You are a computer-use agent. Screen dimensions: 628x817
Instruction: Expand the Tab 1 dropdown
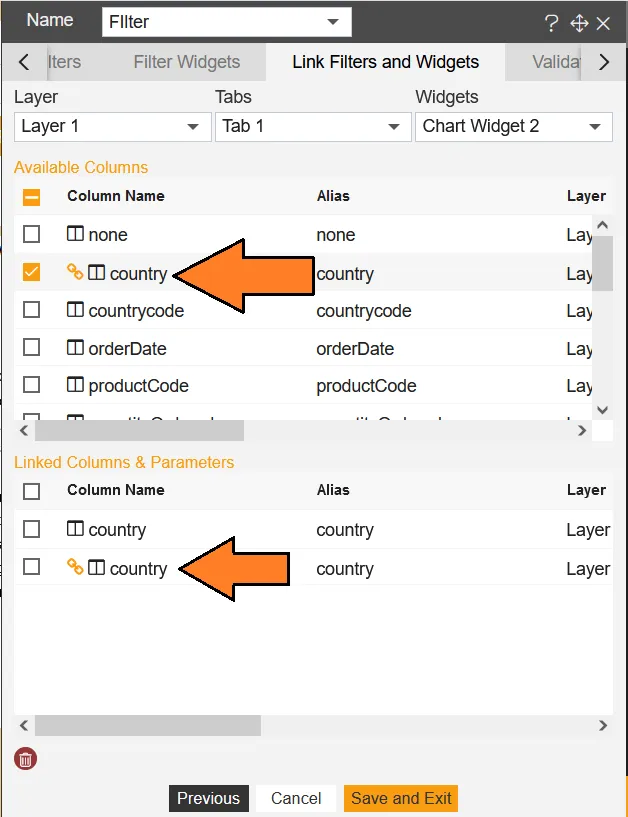(x=311, y=126)
